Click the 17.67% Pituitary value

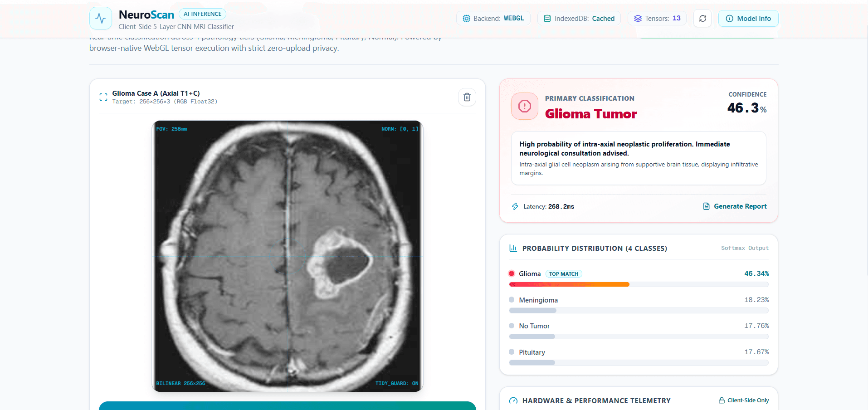point(757,352)
